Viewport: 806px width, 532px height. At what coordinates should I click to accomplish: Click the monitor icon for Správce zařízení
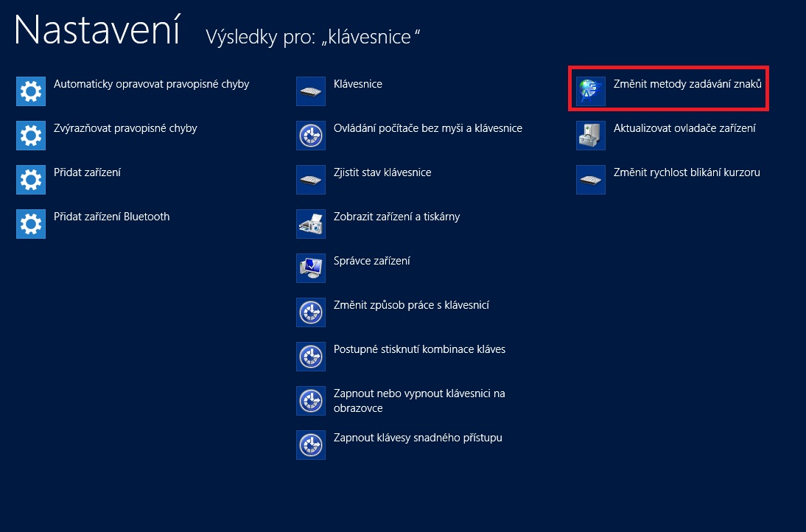tap(311, 268)
